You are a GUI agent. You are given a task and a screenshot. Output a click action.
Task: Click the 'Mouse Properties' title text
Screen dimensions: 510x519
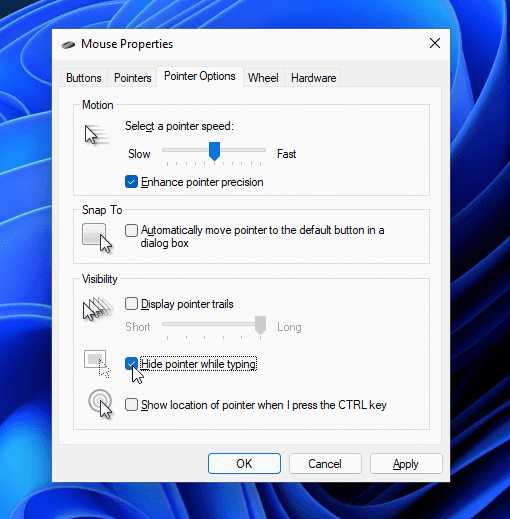(127, 44)
